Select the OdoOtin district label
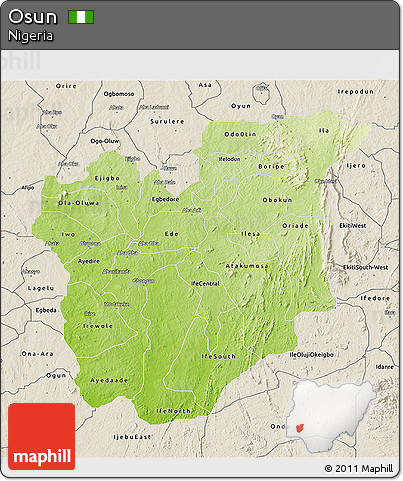The image size is (403, 481). tap(240, 134)
